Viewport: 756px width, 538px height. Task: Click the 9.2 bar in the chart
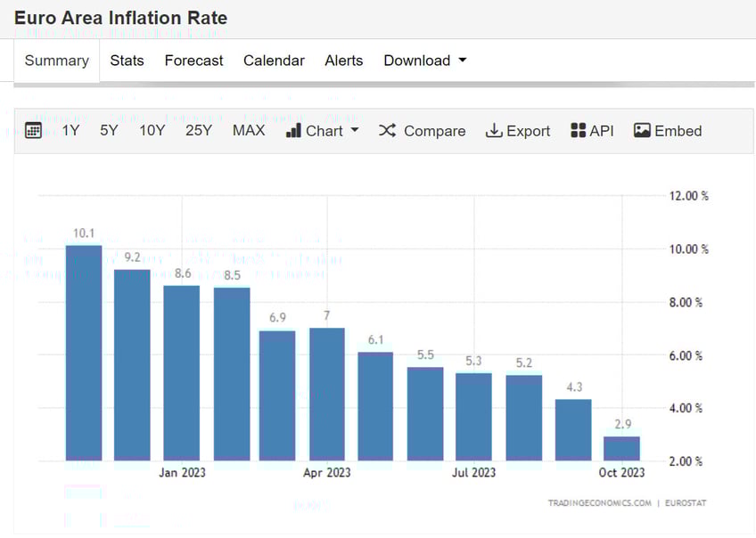click(x=132, y=365)
